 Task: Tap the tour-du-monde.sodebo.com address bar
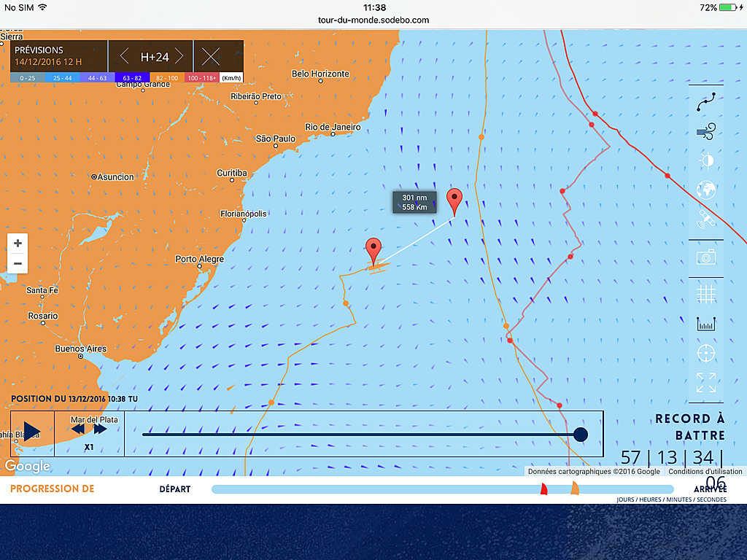[x=373, y=20]
